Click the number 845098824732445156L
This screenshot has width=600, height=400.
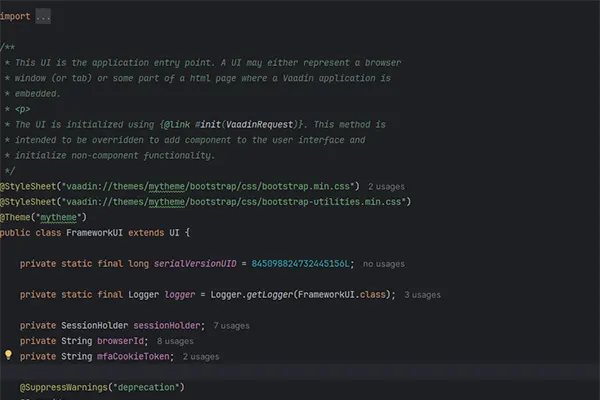click(x=300, y=264)
